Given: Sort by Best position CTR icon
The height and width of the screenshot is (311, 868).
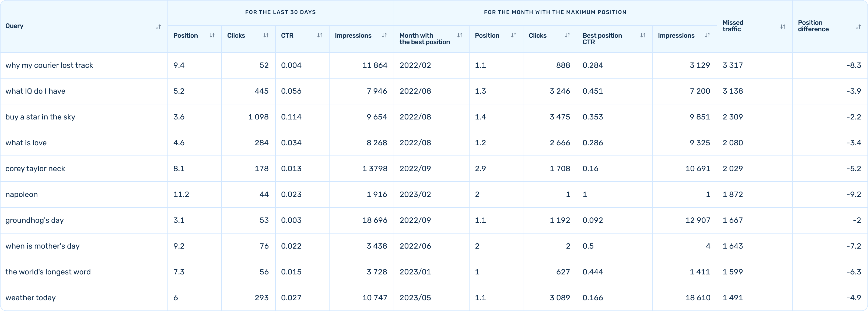Looking at the screenshot, I should (x=643, y=35).
